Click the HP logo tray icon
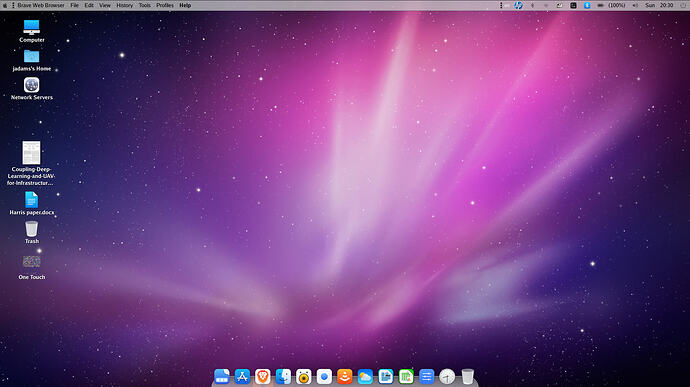Image resolution: width=690 pixels, height=387 pixels. click(518, 5)
